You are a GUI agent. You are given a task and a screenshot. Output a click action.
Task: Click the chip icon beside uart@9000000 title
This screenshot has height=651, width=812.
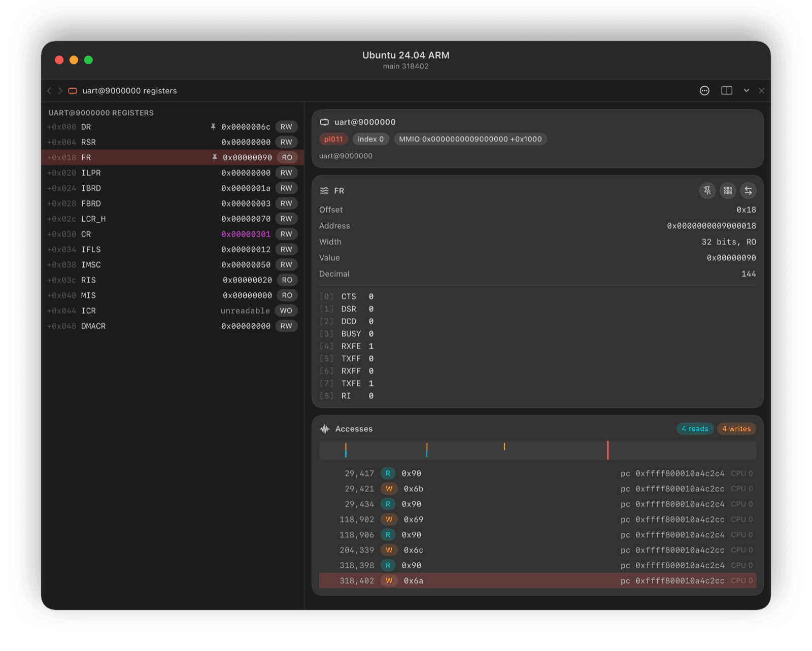coord(324,122)
